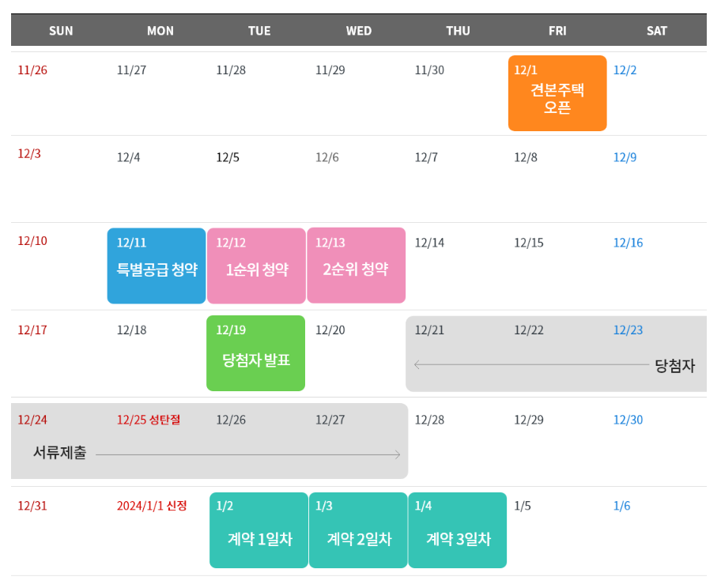
Task: Select the date 12/21
Action: point(429,330)
